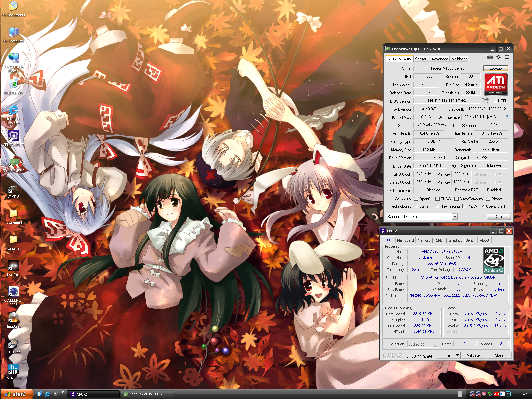
Task: Toggle the DirectML checkbox
Action: [488, 199]
